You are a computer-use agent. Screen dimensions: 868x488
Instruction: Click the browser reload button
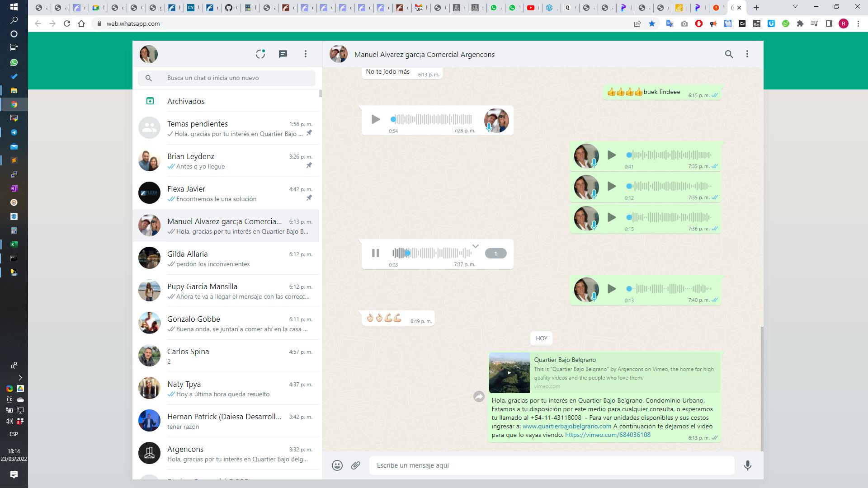pyautogui.click(x=67, y=23)
